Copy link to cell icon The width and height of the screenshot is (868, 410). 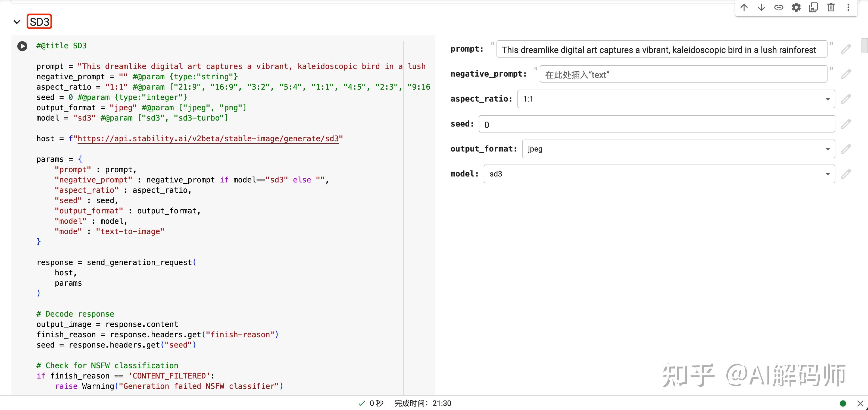coord(779,7)
